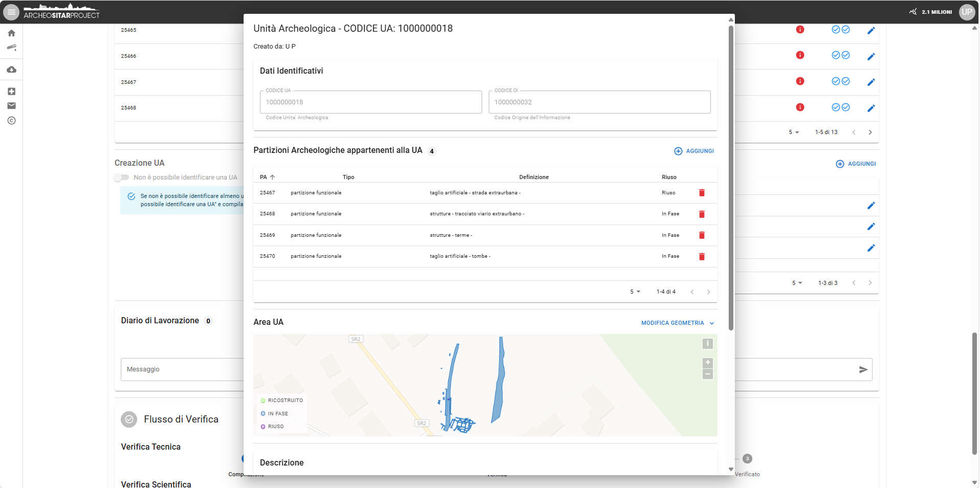Click the send message arrow icon
This screenshot has height=488, width=980.
click(863, 369)
